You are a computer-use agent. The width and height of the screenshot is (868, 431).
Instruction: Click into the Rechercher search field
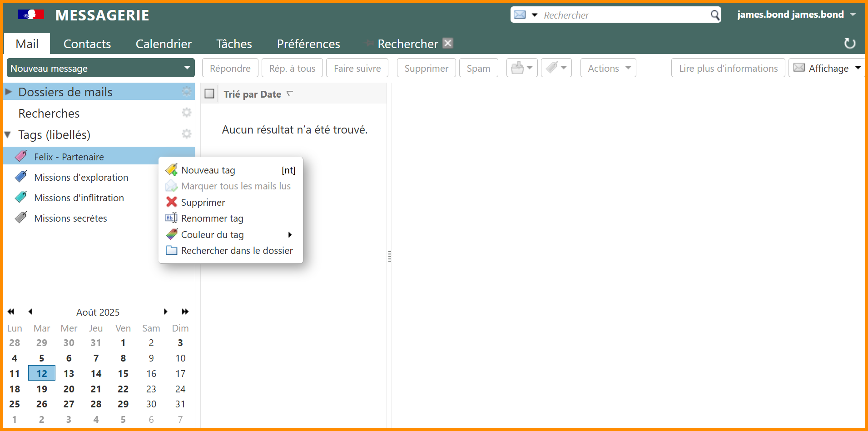click(x=625, y=15)
